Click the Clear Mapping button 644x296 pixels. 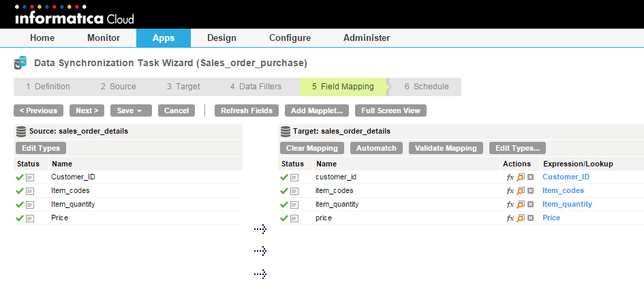(312, 148)
